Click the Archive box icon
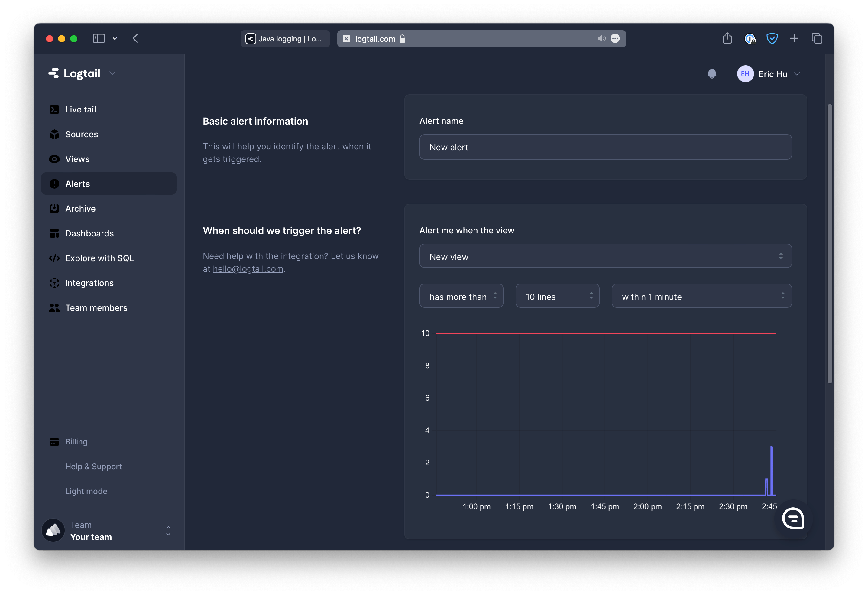The image size is (868, 595). click(54, 209)
